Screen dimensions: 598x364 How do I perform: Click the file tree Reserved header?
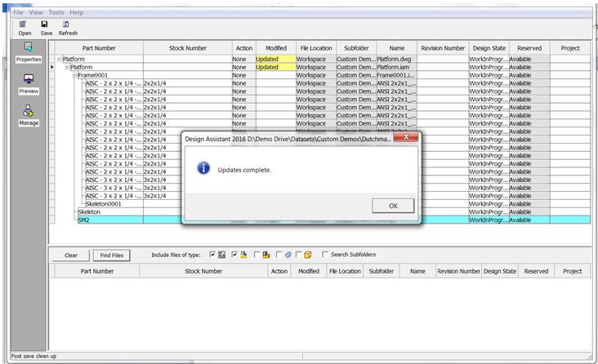(529, 48)
